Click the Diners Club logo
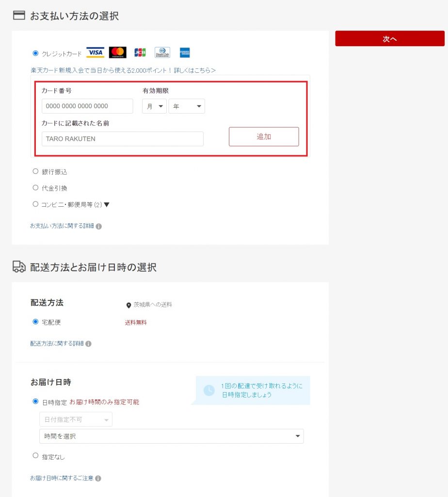 tap(162, 52)
